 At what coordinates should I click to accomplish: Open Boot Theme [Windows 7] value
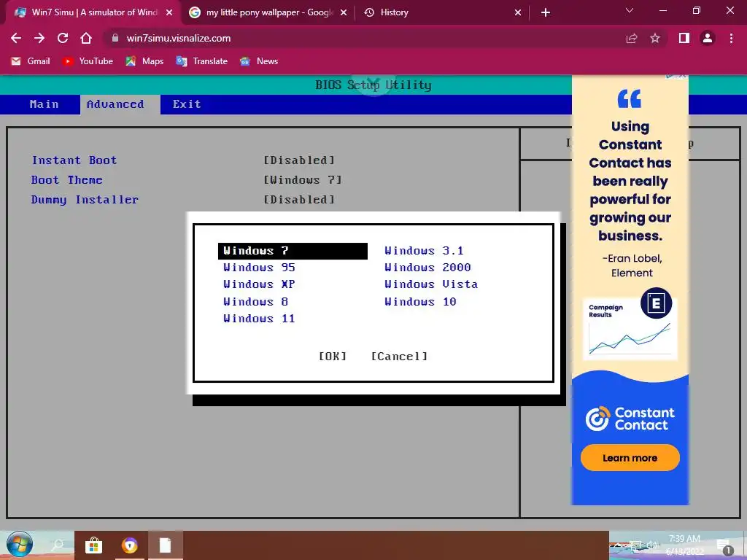[x=303, y=180]
